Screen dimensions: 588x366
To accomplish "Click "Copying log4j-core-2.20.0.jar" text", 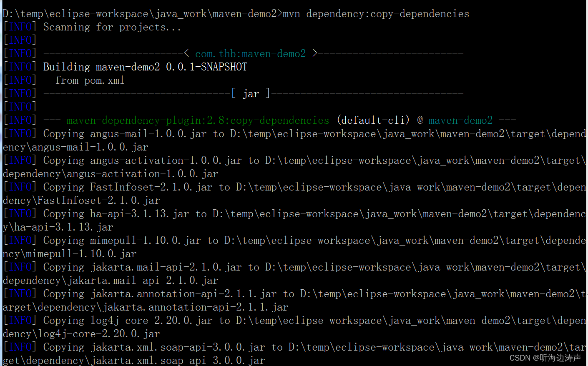I will (128, 321).
